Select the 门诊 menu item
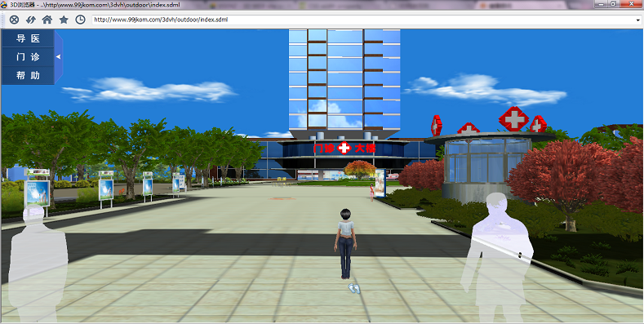Image resolution: width=644 pixels, height=324 pixels. pos(28,57)
